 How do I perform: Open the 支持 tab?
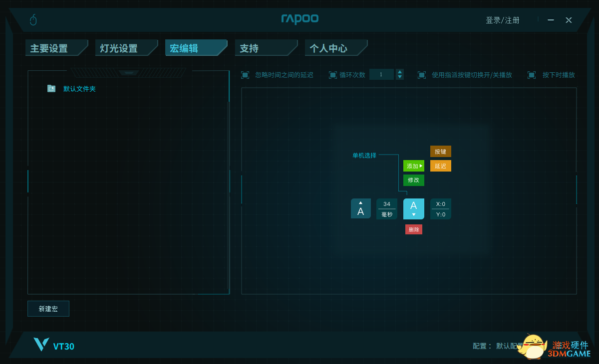click(266, 48)
